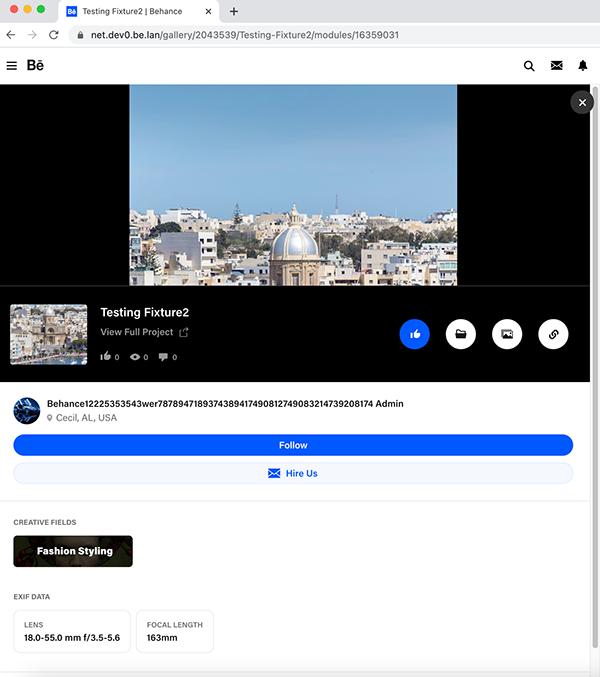The height and width of the screenshot is (677, 600).
Task: Click the Follow button
Action: (x=293, y=445)
